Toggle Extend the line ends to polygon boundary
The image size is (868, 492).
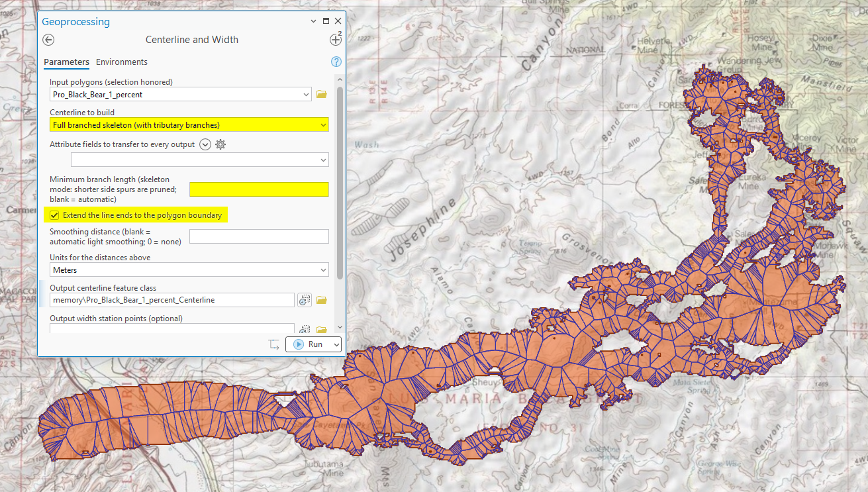pyautogui.click(x=55, y=215)
